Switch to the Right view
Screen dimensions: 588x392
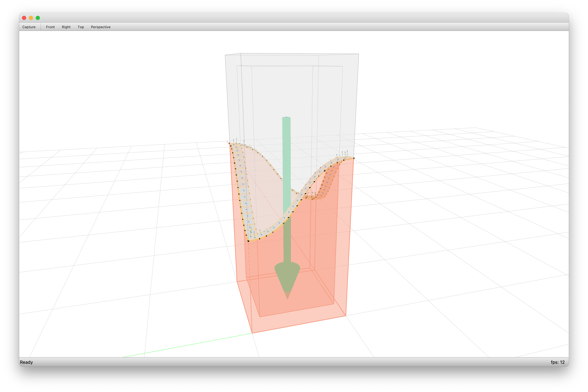pyautogui.click(x=66, y=27)
